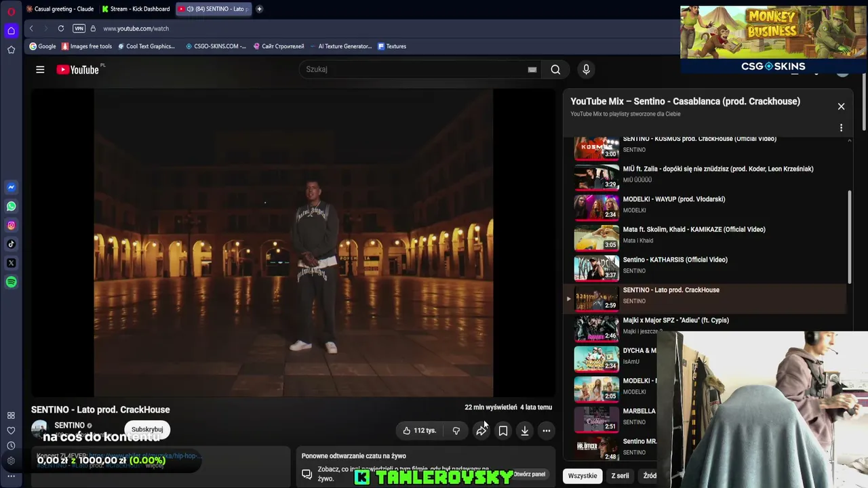Image resolution: width=868 pixels, height=488 pixels.
Task: Open AI Texture Generator bookmark
Action: pyautogui.click(x=341, y=46)
